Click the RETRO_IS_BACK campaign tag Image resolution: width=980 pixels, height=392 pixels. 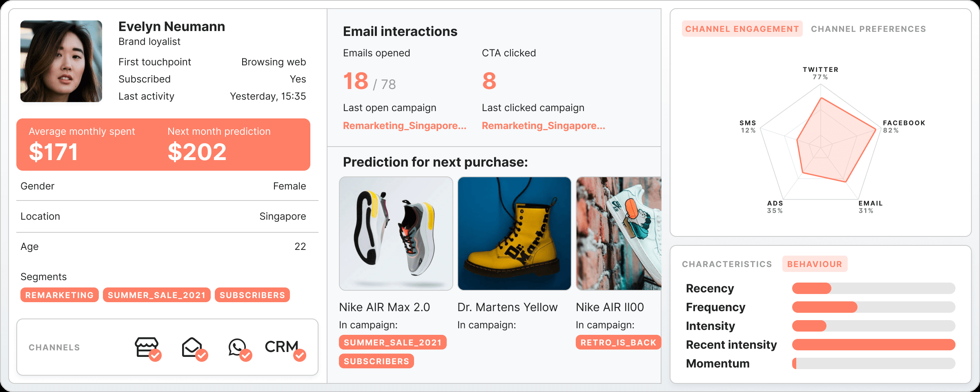coord(618,343)
